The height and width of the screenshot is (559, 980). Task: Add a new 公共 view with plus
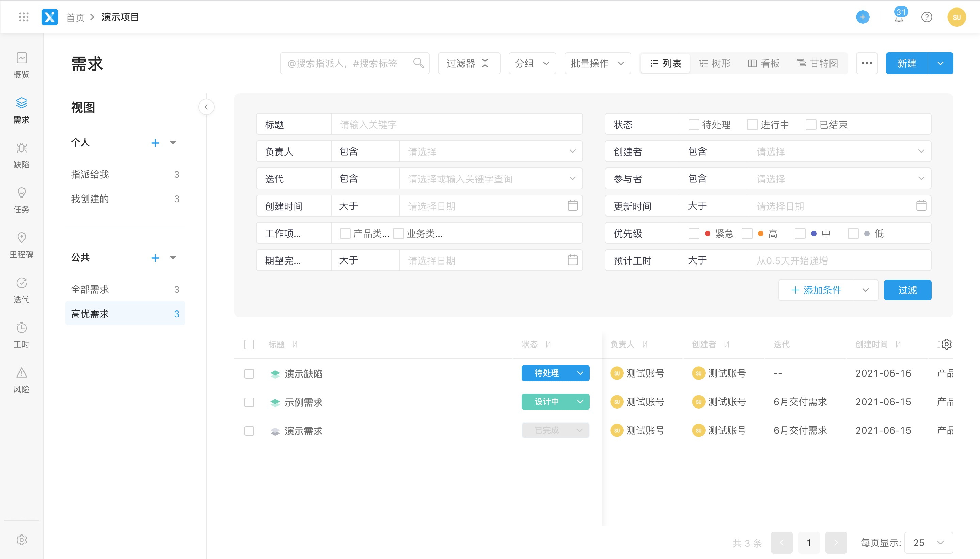[155, 258]
